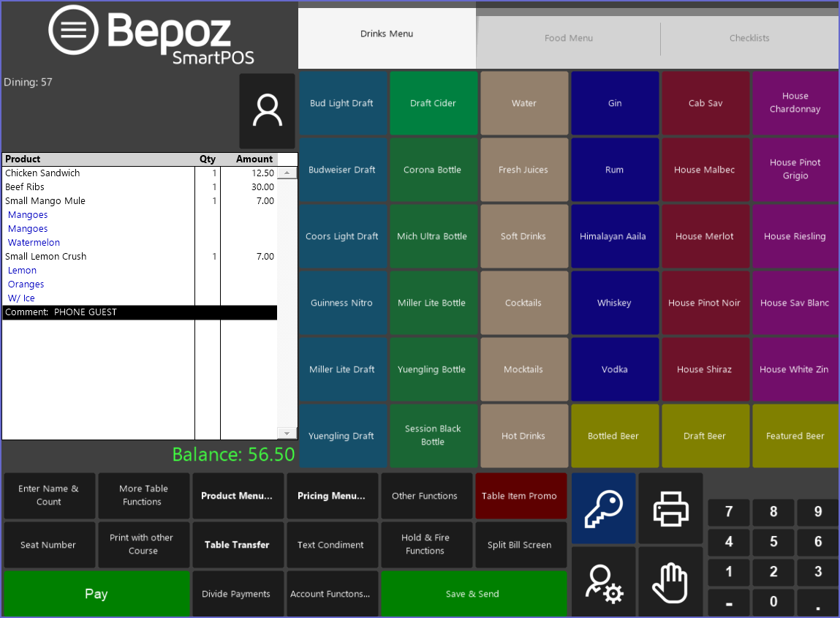
Task: Open the Bepoz hamburger menu icon
Action: [x=73, y=30]
